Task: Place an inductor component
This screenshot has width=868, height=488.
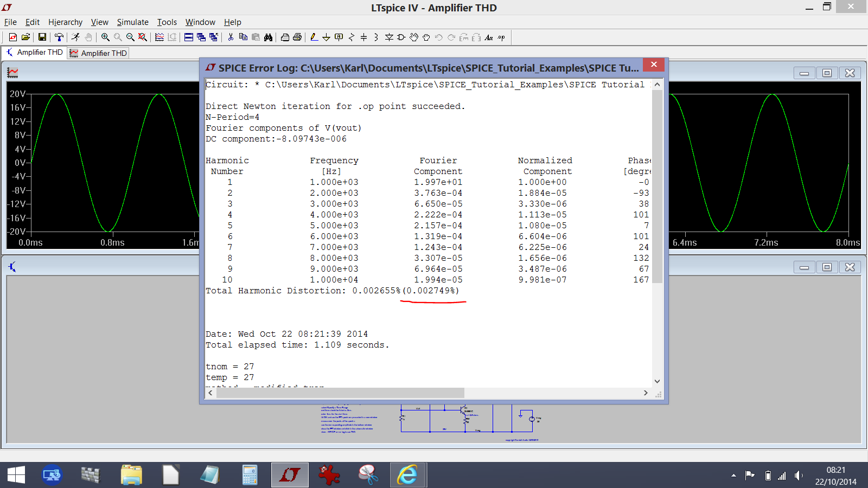Action: coord(376,37)
